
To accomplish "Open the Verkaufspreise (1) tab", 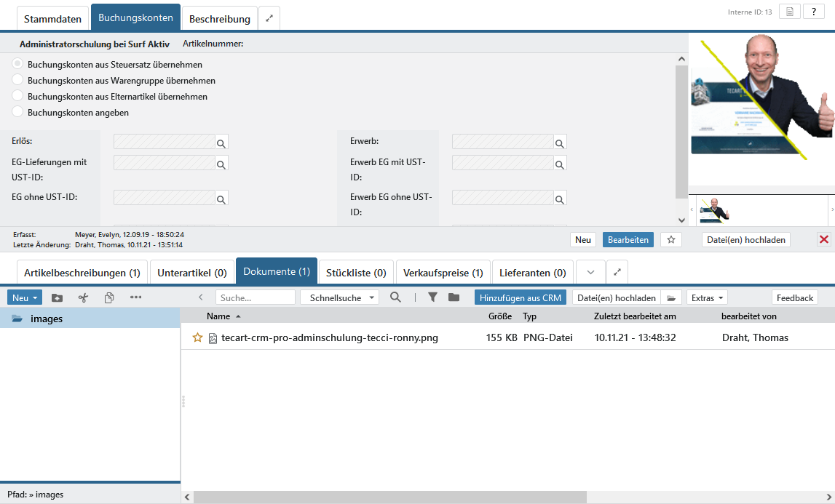I will point(443,273).
